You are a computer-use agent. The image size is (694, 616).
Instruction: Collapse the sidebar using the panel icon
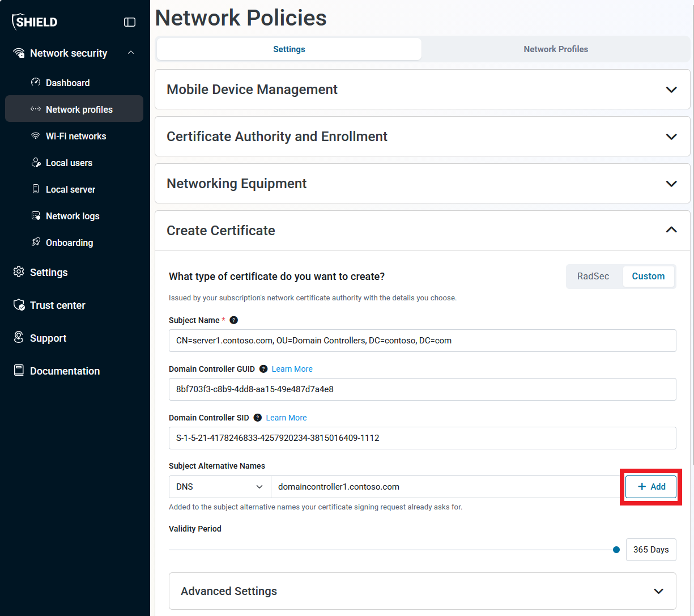coord(130,22)
